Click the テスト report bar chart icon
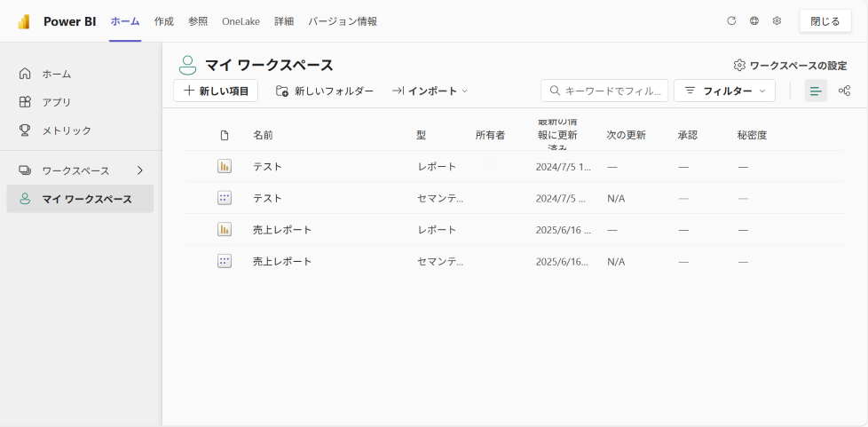 (225, 166)
